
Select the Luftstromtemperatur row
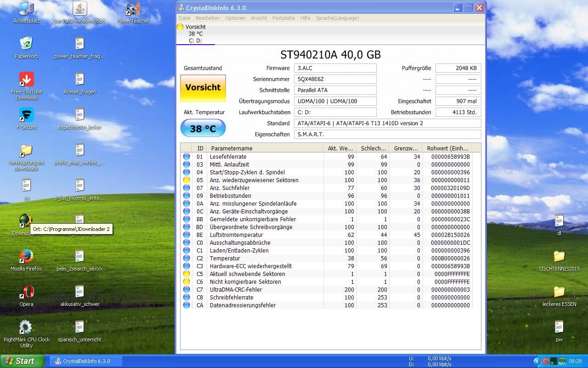click(327, 235)
